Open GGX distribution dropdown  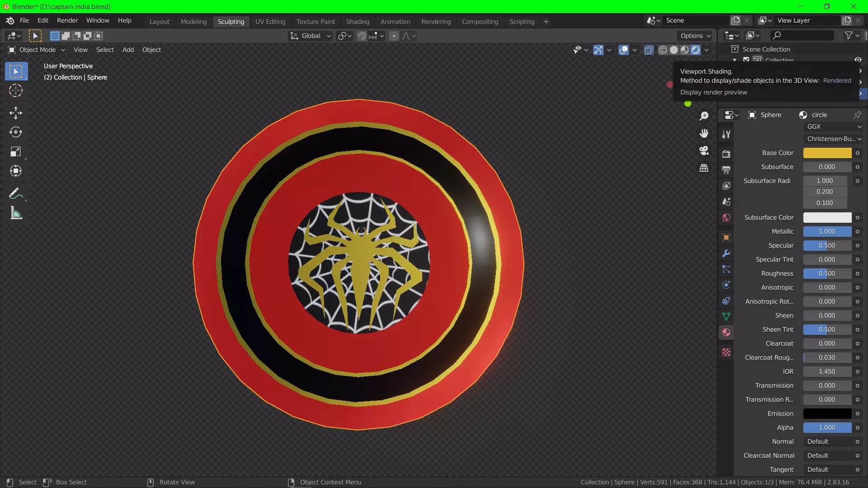click(833, 127)
